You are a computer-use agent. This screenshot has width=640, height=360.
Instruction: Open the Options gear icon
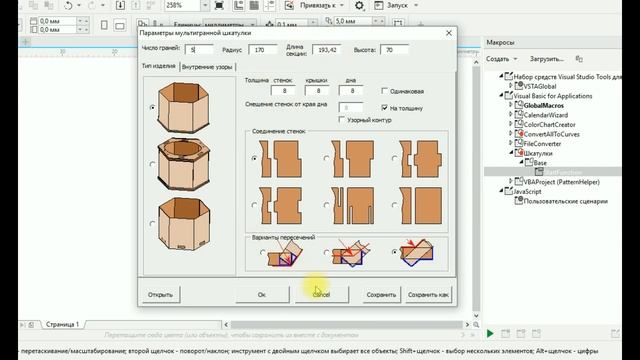(359, 5)
